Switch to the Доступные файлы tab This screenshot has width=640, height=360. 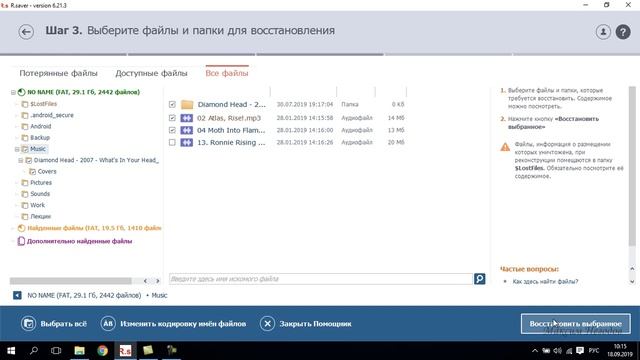click(x=151, y=73)
